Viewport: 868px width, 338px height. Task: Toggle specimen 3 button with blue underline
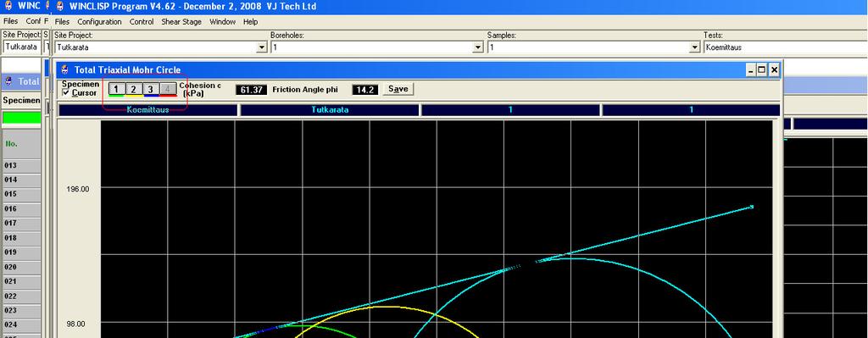tap(150, 88)
